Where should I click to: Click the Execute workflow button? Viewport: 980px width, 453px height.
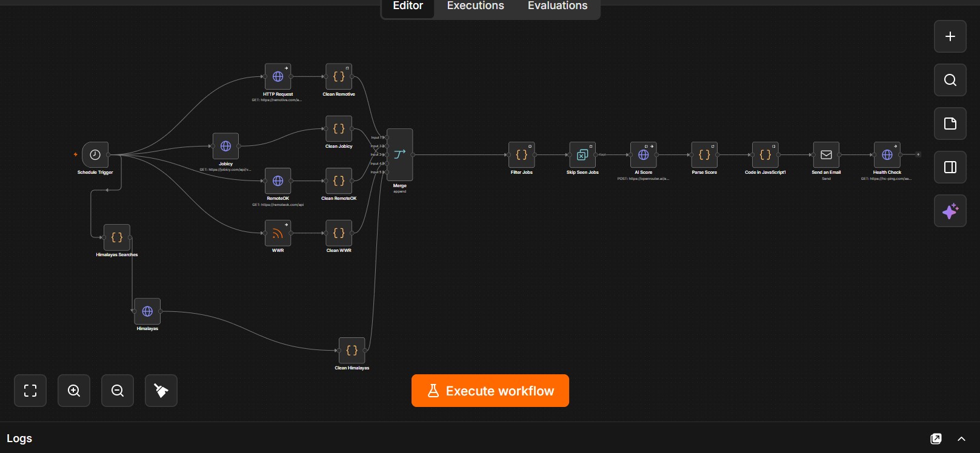pos(490,391)
